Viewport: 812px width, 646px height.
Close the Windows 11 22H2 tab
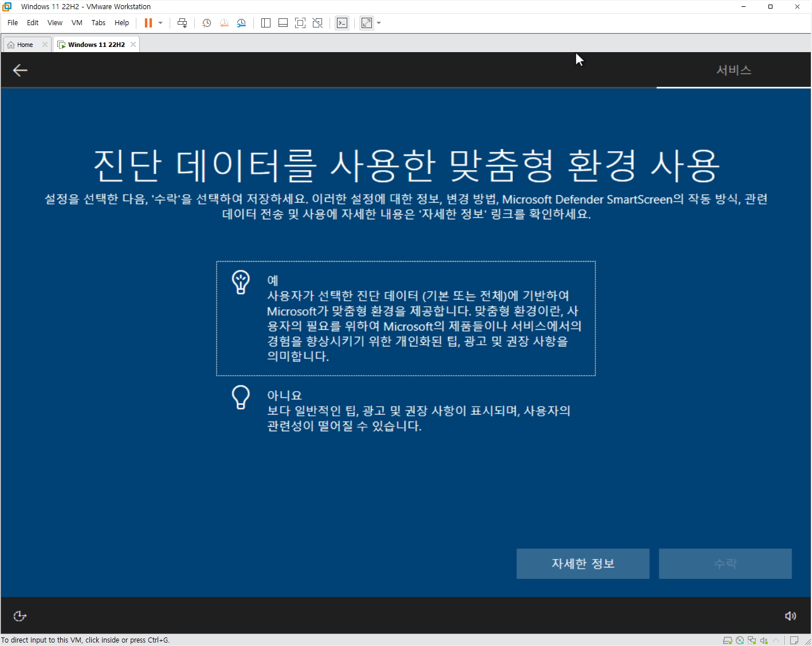point(133,45)
